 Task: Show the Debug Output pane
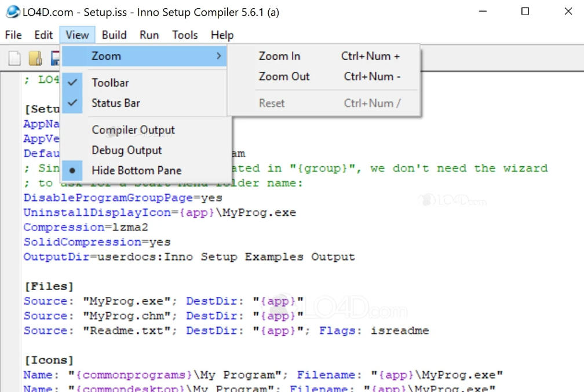pos(127,150)
